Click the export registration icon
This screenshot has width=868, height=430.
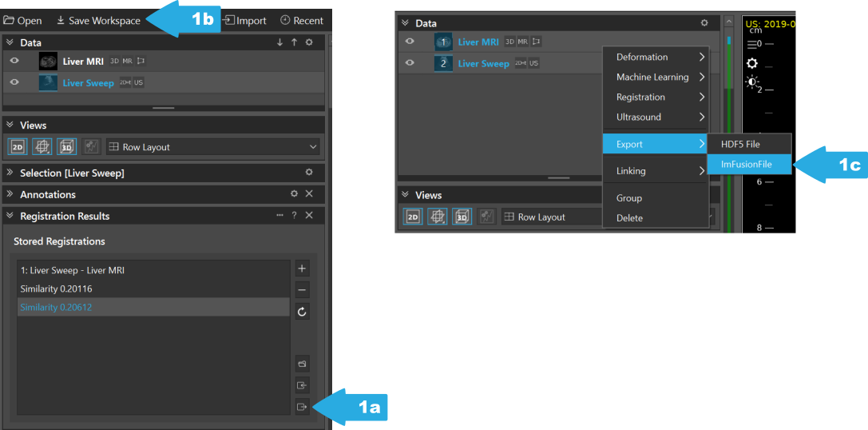tap(302, 407)
